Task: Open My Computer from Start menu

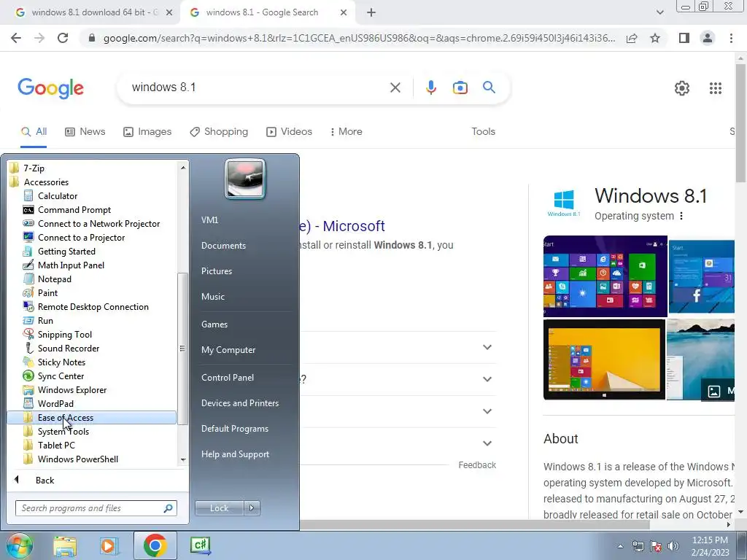Action: (x=228, y=349)
